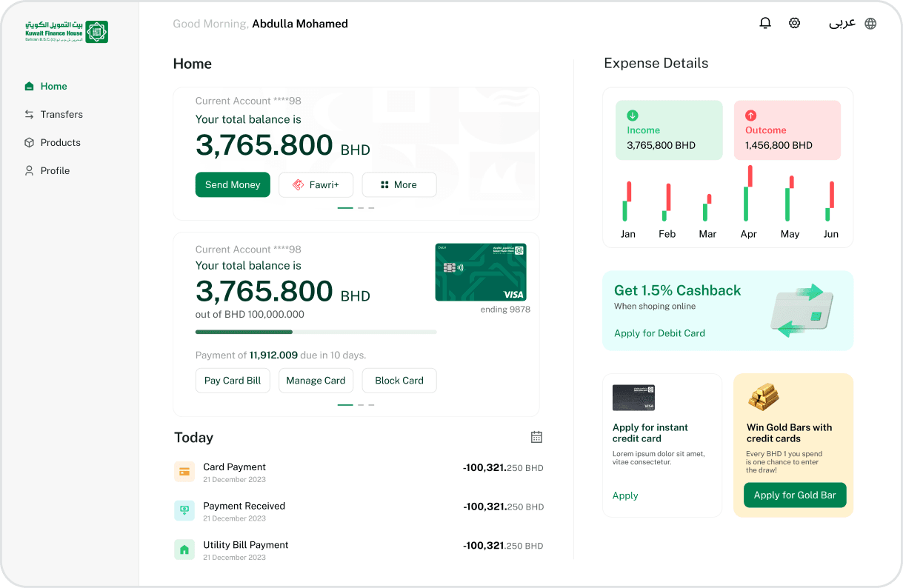Screen dimensions: 903x588
Task: Click the payment amount 11,912.009
Action: 273,355
